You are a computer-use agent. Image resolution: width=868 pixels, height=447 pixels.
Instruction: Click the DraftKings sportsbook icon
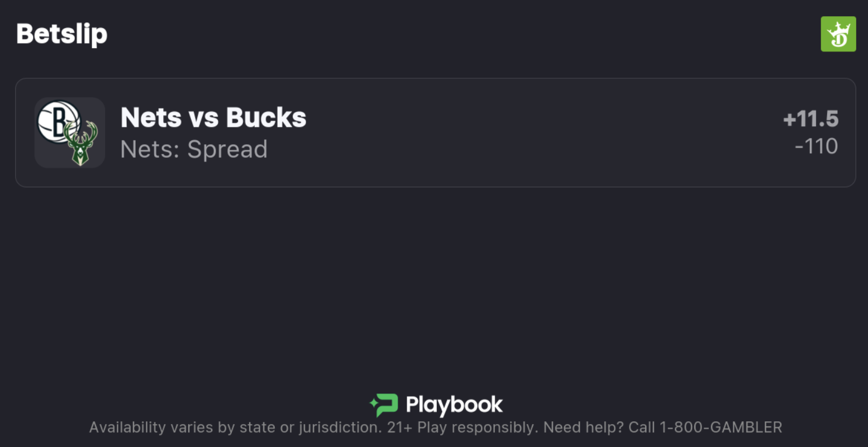point(838,34)
